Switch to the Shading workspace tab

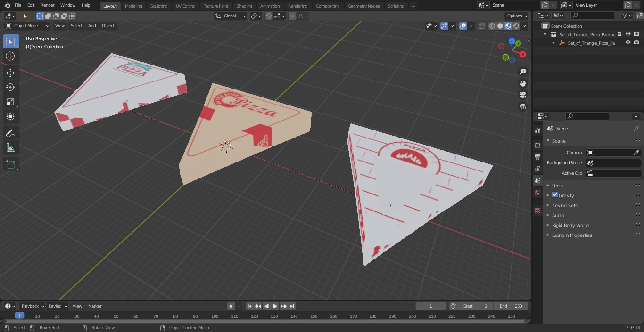coord(244,6)
